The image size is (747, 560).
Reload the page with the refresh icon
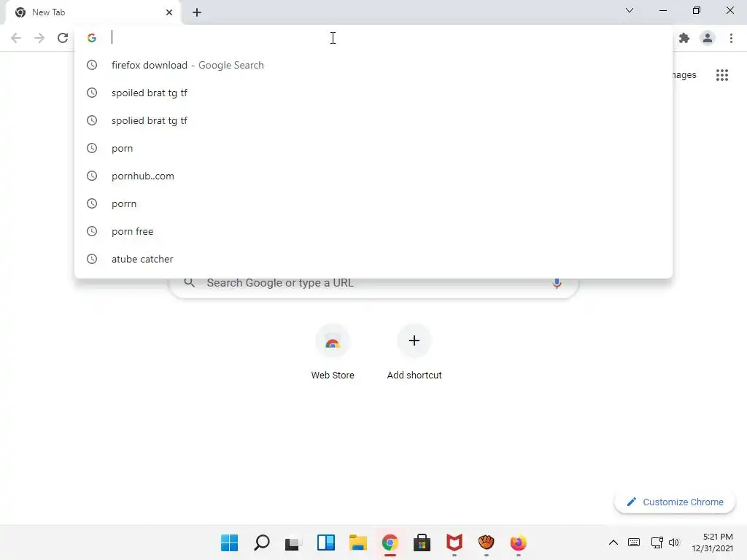point(63,38)
